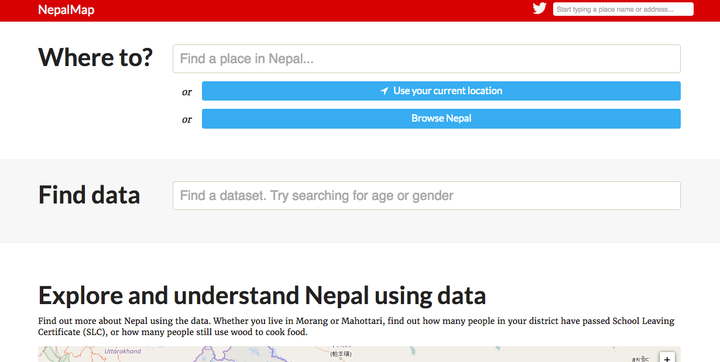
Task: Click 'Explore and understand Nepal using data' heading
Action: 262,295
